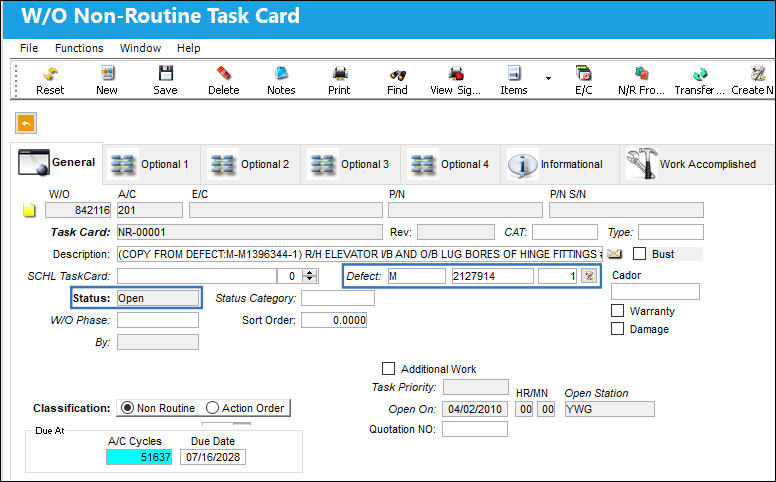Open the Help menu
Screen dimensions: 776x482
pyautogui.click(x=189, y=48)
